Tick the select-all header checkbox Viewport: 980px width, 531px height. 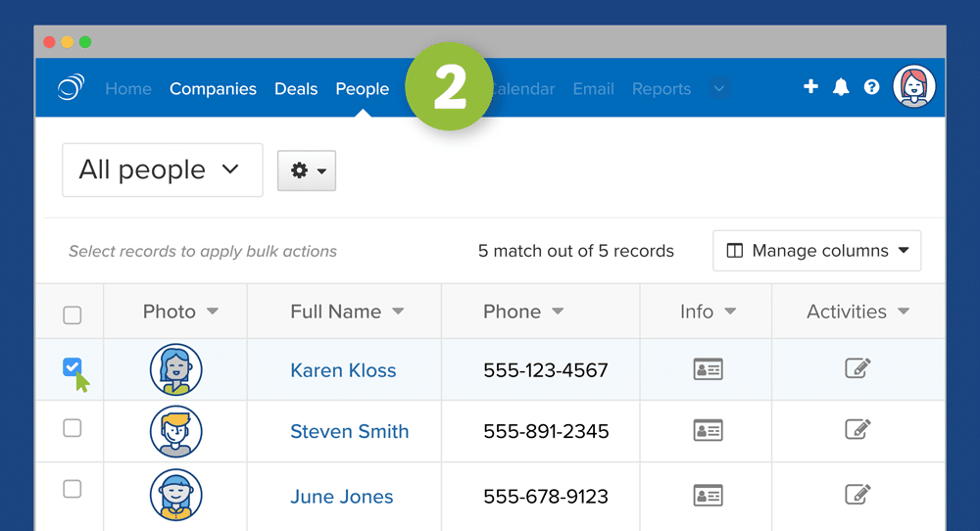(x=72, y=314)
